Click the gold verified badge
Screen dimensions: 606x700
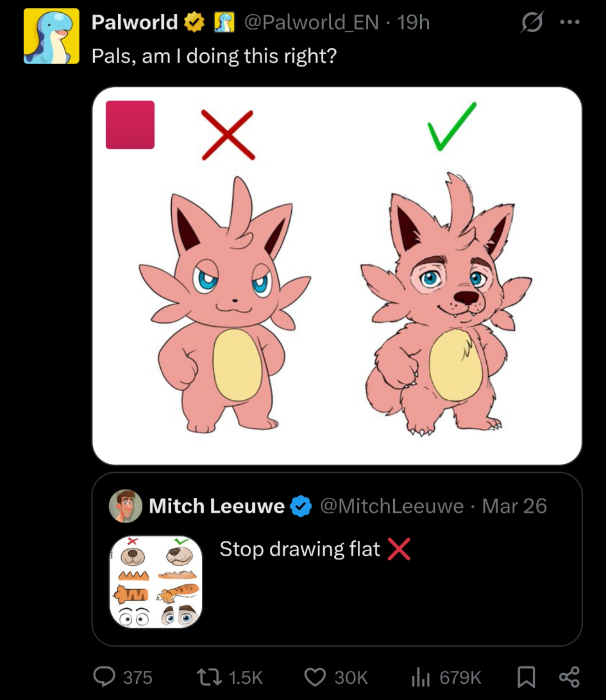194,23
